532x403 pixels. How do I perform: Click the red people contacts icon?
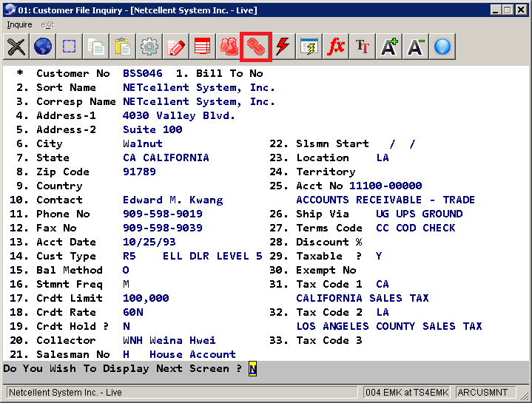(x=229, y=47)
